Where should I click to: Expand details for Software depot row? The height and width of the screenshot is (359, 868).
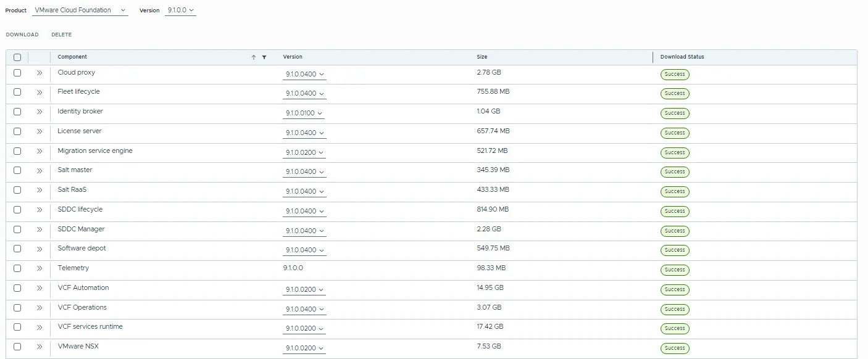pos(40,249)
